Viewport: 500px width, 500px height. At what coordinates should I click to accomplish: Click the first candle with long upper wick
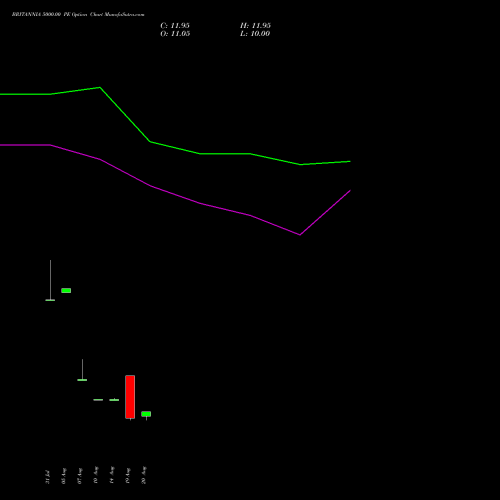50,280
